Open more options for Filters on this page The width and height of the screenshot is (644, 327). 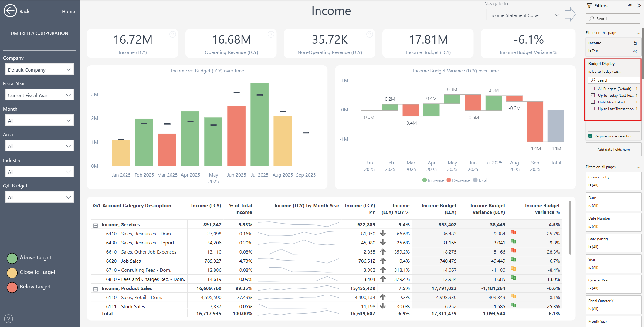pyautogui.click(x=638, y=33)
